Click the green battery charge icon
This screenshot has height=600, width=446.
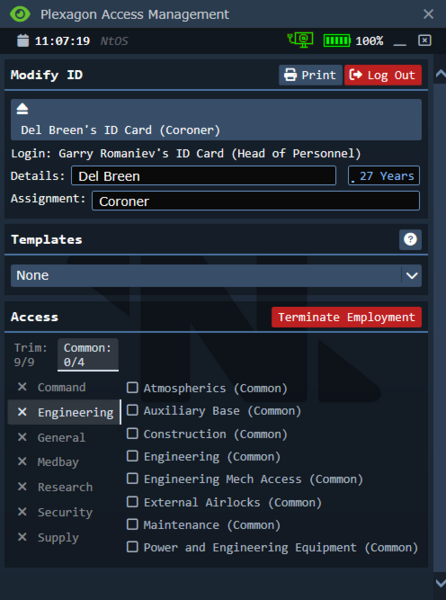[x=337, y=41]
